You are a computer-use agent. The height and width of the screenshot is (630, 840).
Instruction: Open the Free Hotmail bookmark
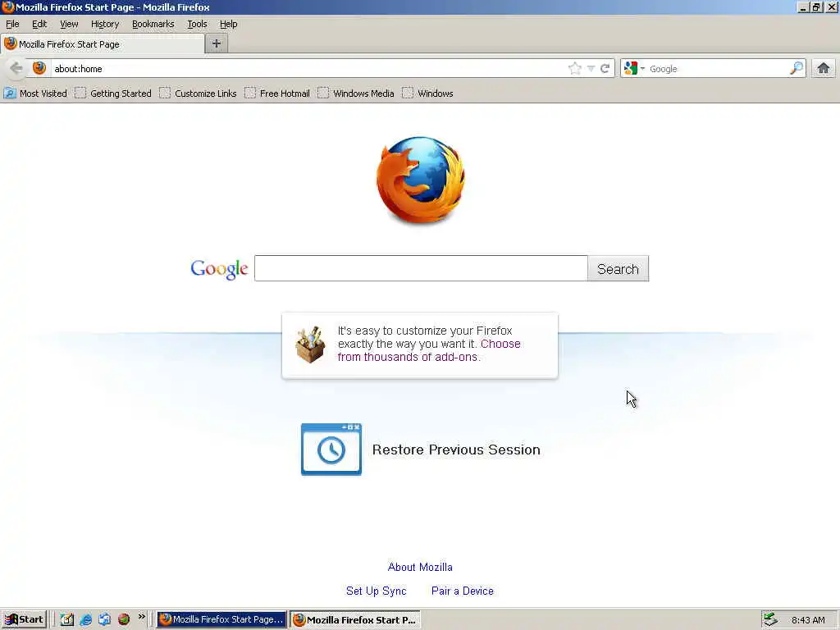[x=277, y=94]
